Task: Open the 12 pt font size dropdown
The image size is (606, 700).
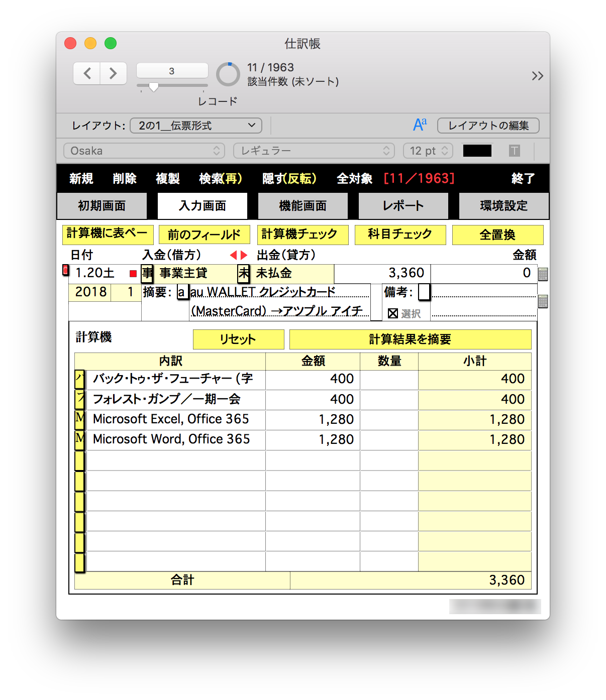Action: (428, 151)
